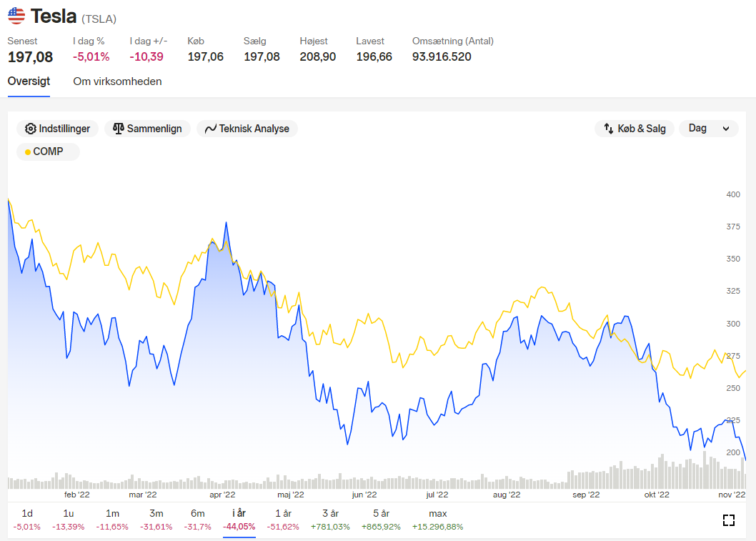Switch to Om virksomheden tab
The image size is (756, 541).
(117, 81)
